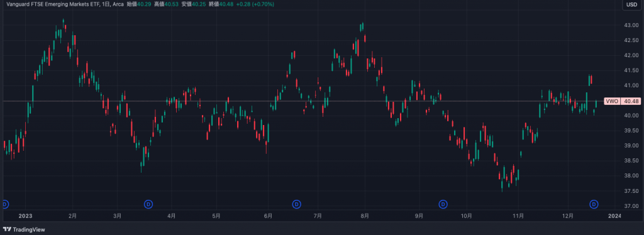644x235 pixels.
Task: Click 40.00 on the price axis
Action: pyautogui.click(x=631, y=116)
